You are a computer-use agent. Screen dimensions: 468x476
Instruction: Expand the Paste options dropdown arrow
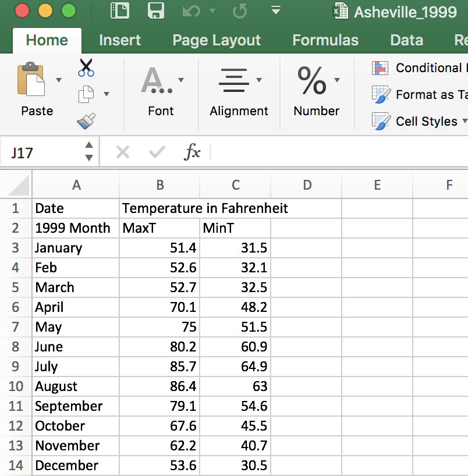(58, 80)
